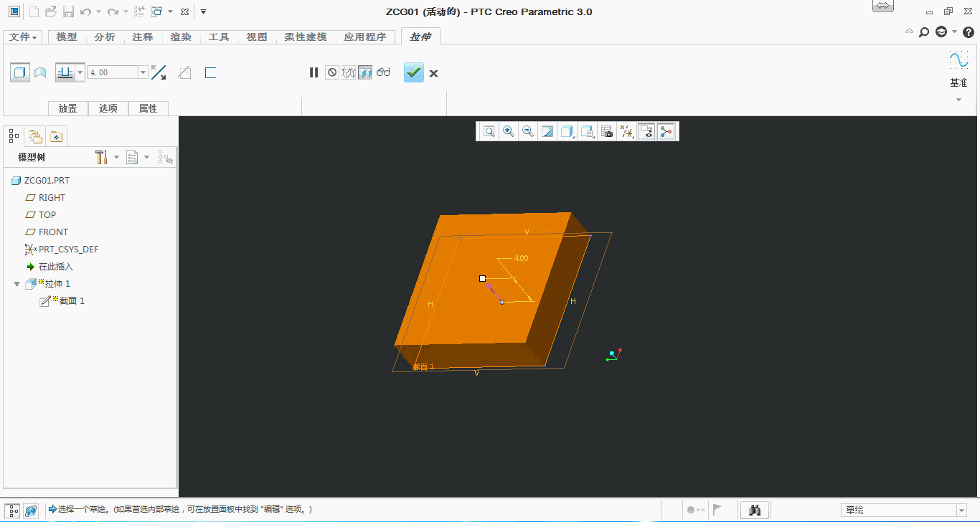This screenshot has height=522, width=980.
Task: Click the switch windows icon
Action: (156, 11)
